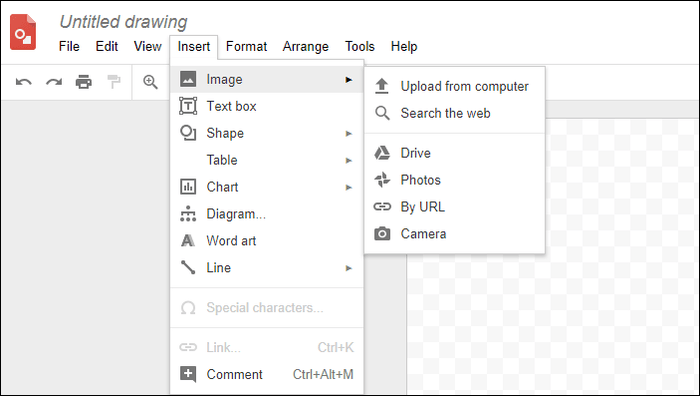Click the Text box icon
This screenshot has height=396, width=700.
point(188,106)
